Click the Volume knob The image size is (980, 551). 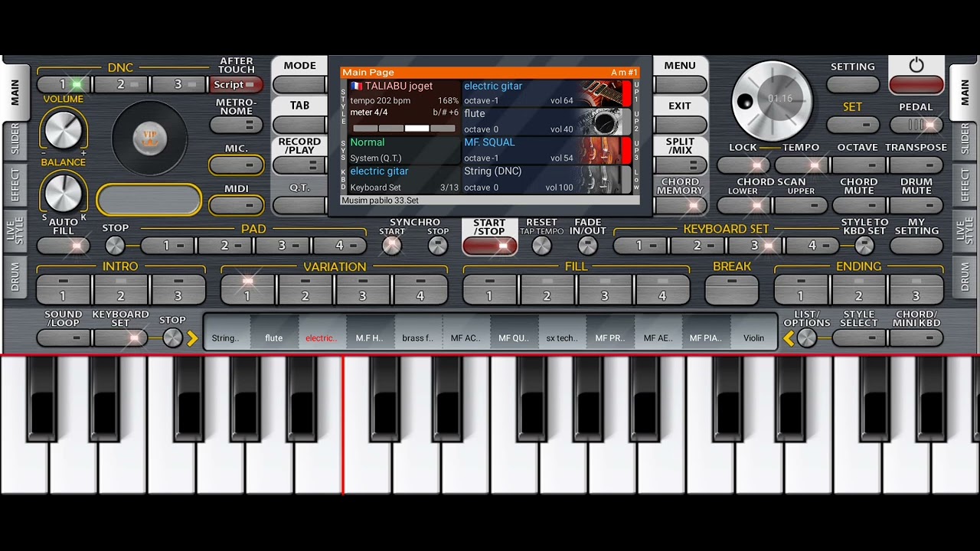(x=63, y=130)
